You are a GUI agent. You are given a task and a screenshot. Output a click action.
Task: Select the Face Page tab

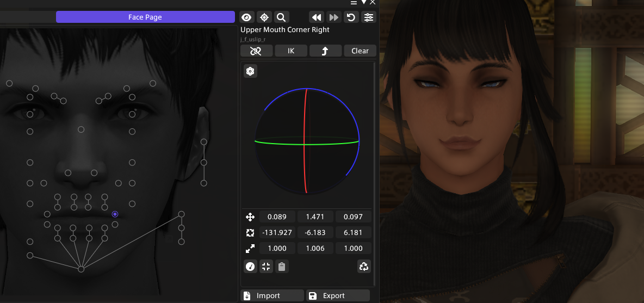pyautogui.click(x=145, y=17)
